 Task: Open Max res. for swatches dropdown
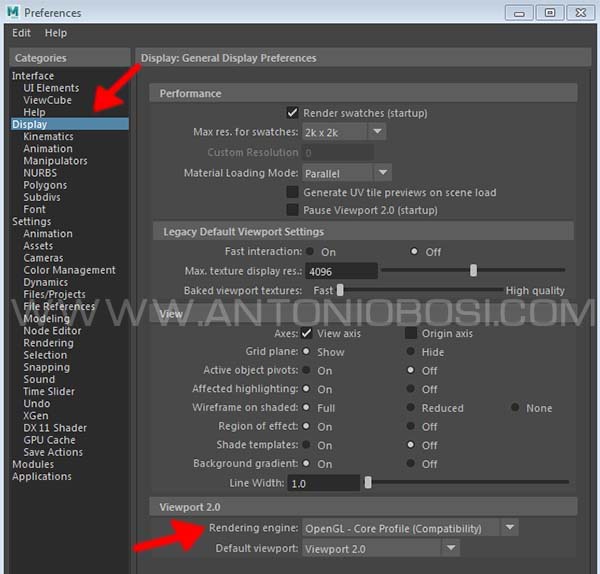[344, 132]
